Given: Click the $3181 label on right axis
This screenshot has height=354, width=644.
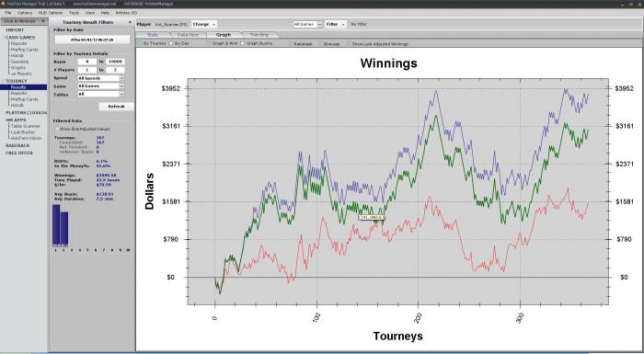Looking at the screenshot, I should [x=624, y=126].
